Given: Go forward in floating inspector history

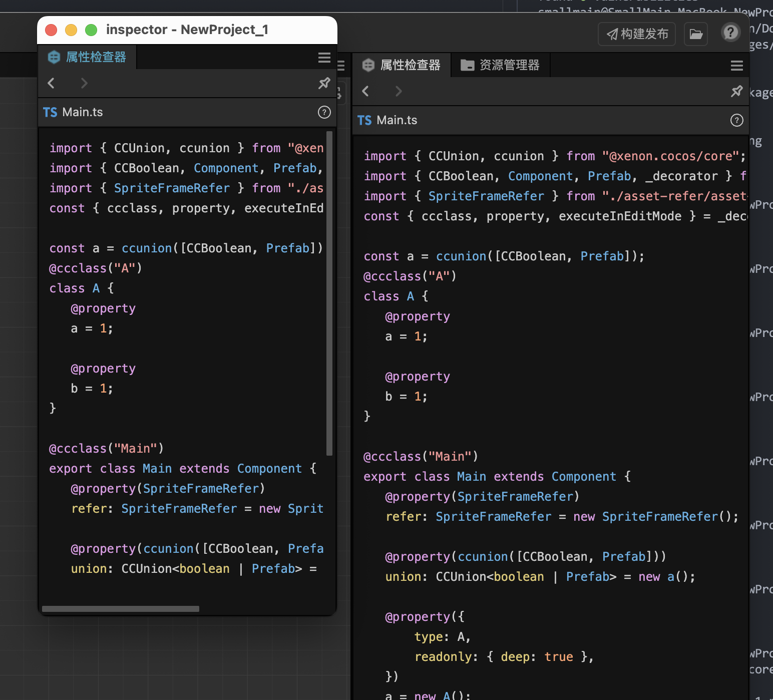Looking at the screenshot, I should (x=84, y=83).
